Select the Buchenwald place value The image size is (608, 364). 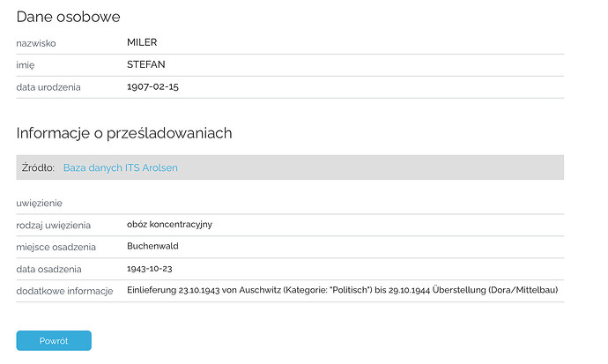[x=152, y=246]
